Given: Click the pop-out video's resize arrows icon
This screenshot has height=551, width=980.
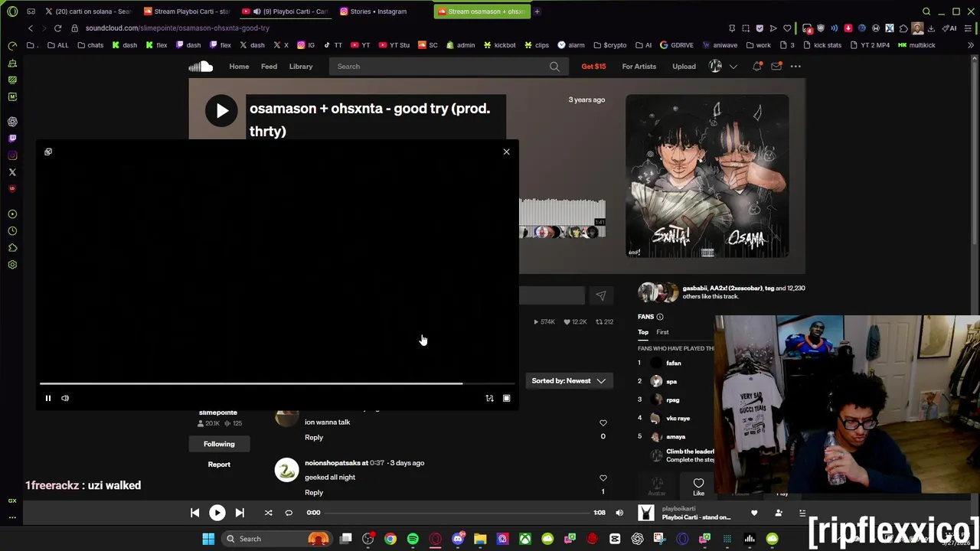Looking at the screenshot, I should pos(489,398).
